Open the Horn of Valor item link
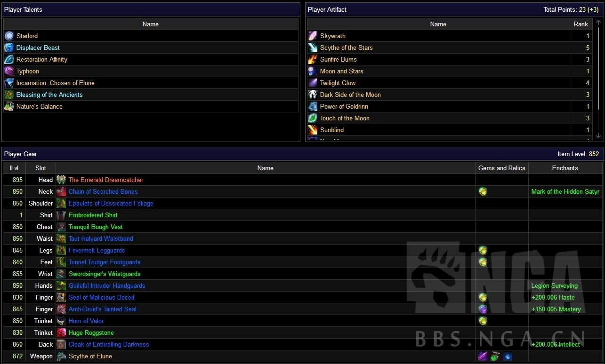605x364 pixels. [86, 321]
